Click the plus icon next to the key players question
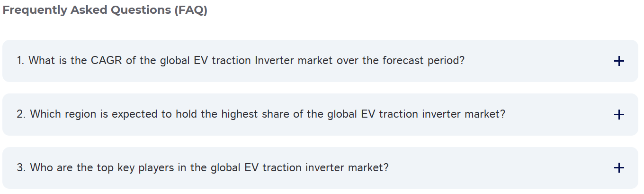The height and width of the screenshot is (194, 644). 618,168
